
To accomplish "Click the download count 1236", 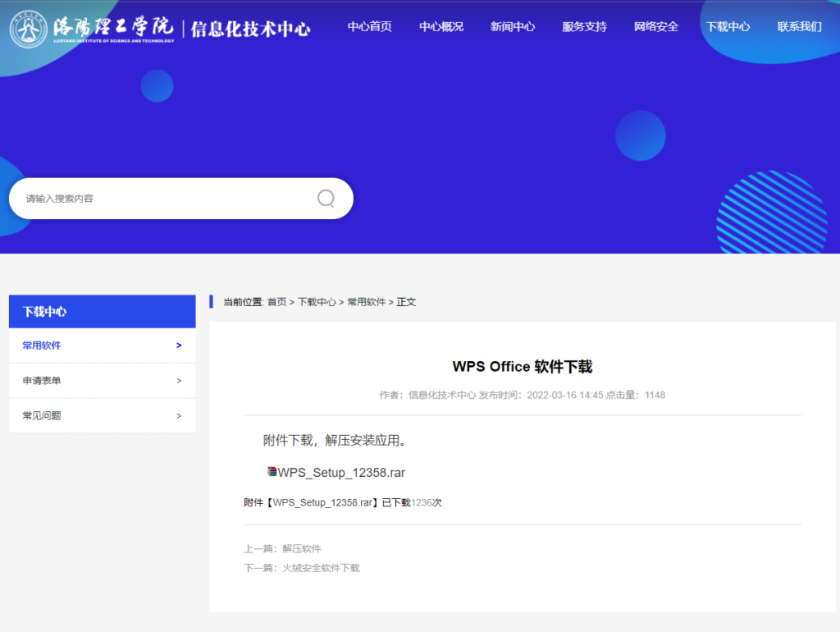I will click(422, 503).
